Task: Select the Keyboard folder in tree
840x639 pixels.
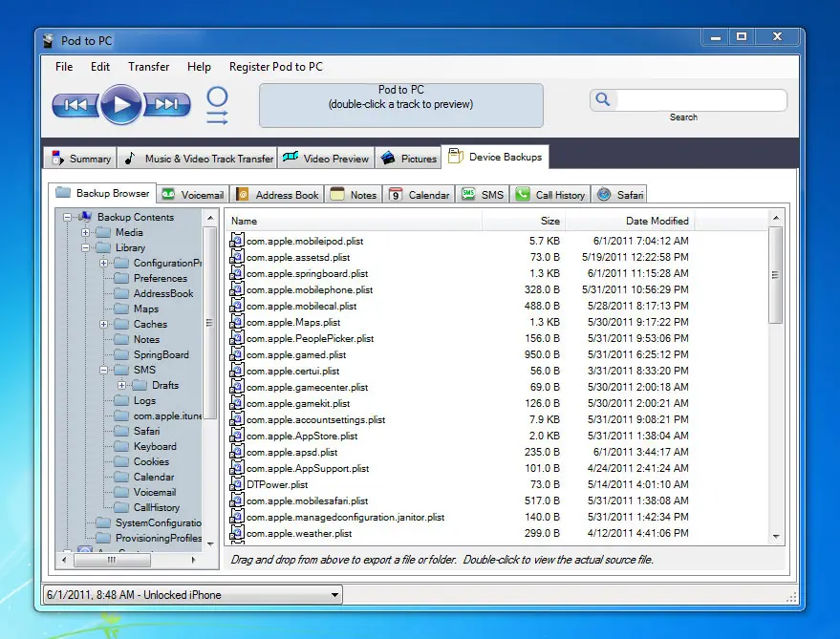Action: click(155, 446)
